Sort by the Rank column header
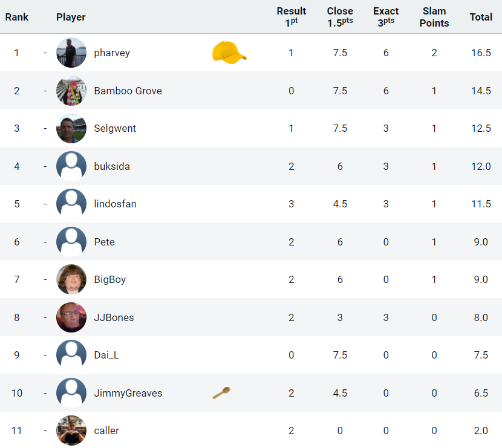The height and width of the screenshot is (448, 502). [x=17, y=17]
